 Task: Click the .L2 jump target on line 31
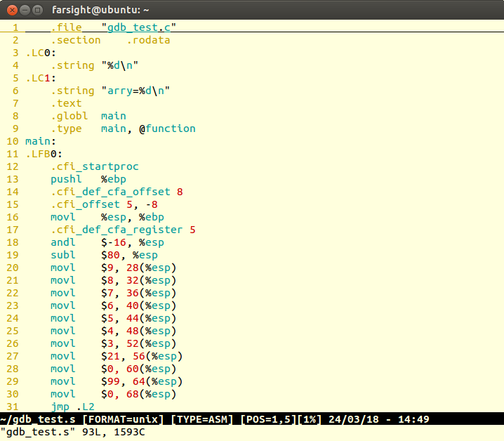(85, 407)
